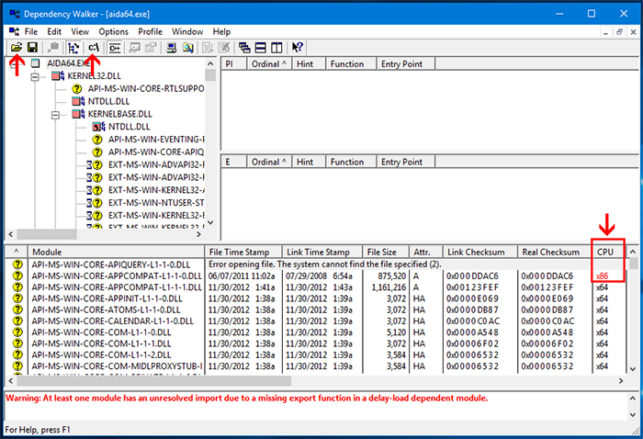Select EXT-MS-WIN-KERNEL32-A tree entry
The width and height of the screenshot is (643, 439).
click(156, 190)
